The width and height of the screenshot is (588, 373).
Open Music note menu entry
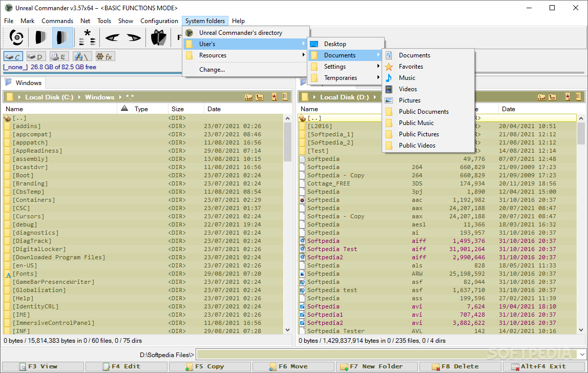coord(428,78)
